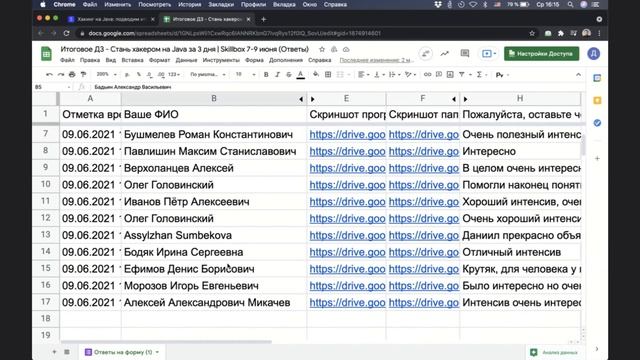Screen dimensions: 640x360
Task: Select the cell Assylzhan Sumbekova
Action: (x=214, y=236)
